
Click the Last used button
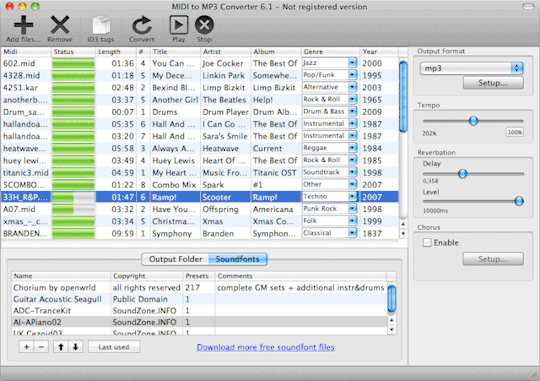pos(114,347)
